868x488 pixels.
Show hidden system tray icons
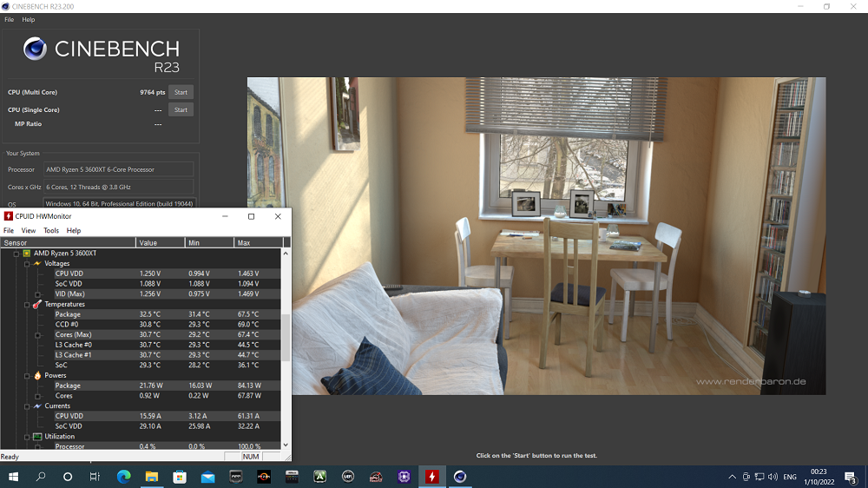(732, 477)
